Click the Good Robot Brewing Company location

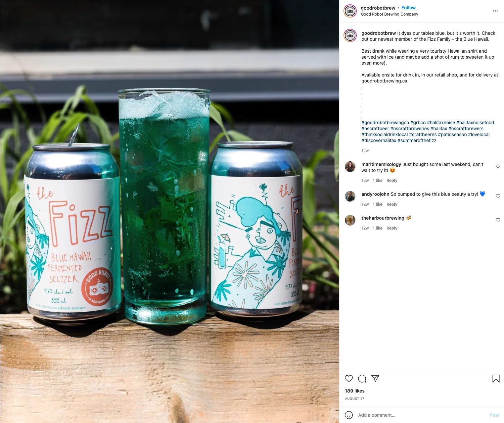pyautogui.click(x=389, y=14)
